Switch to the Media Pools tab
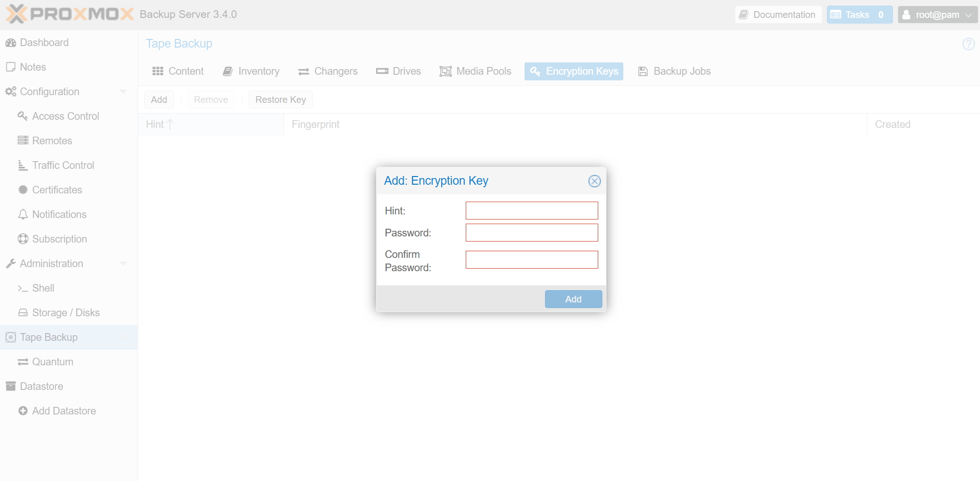The height and width of the screenshot is (481, 980). [475, 71]
